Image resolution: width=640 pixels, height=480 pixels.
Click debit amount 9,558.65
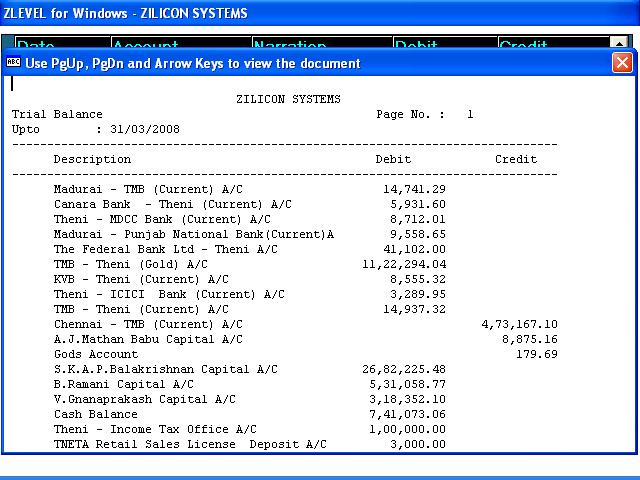(418, 234)
